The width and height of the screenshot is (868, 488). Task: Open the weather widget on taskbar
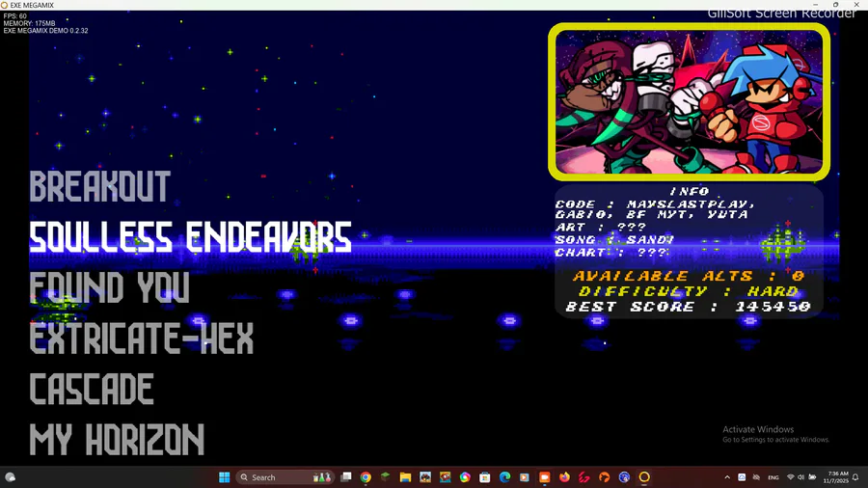[10, 477]
